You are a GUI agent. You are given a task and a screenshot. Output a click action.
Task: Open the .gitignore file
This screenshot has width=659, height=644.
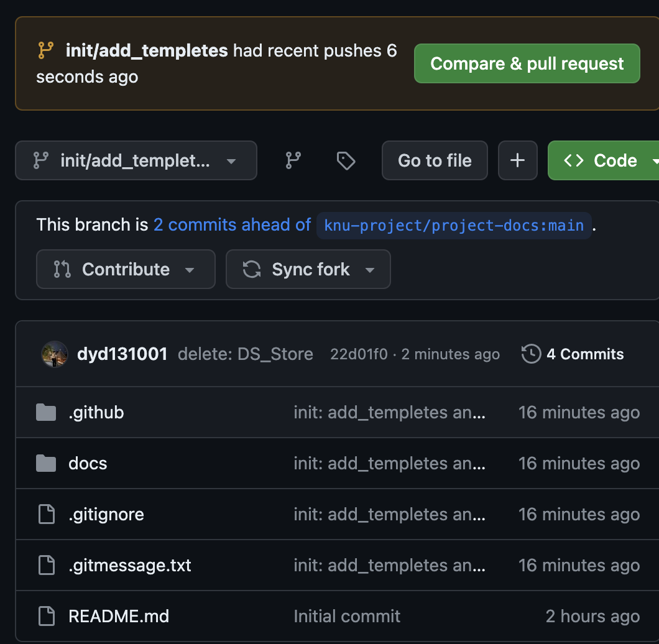(106, 514)
